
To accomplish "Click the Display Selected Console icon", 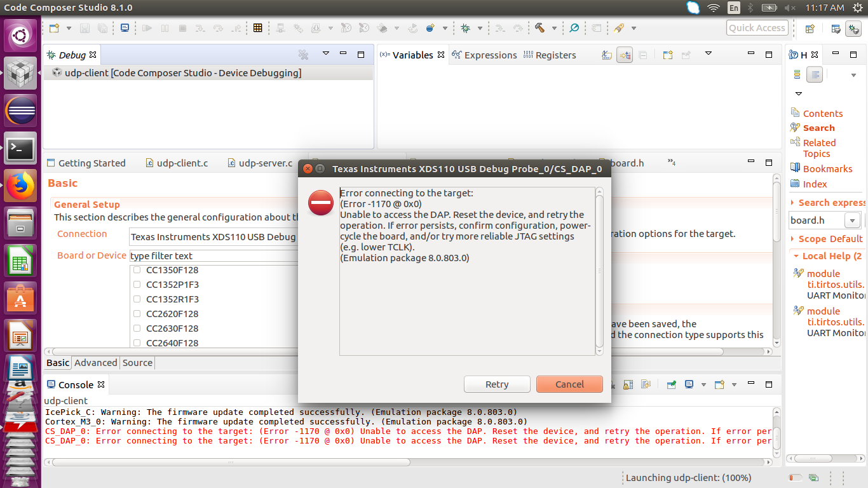I will pos(689,384).
